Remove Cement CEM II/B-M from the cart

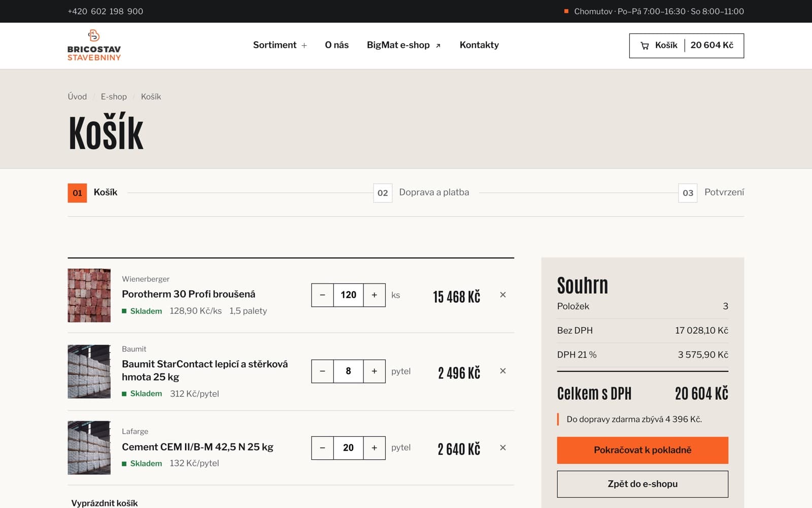point(503,448)
